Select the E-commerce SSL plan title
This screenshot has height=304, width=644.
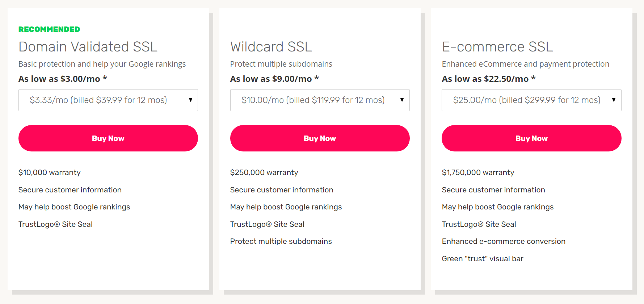coord(497,46)
